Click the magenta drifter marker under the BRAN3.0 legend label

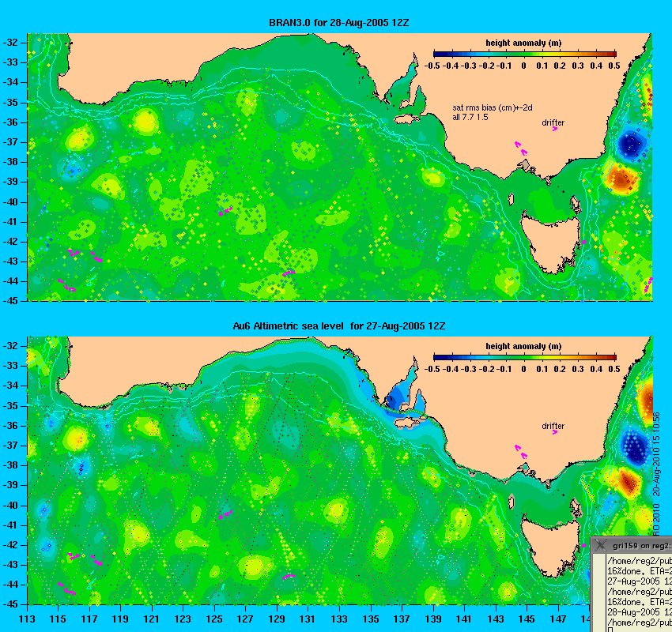pos(555,129)
